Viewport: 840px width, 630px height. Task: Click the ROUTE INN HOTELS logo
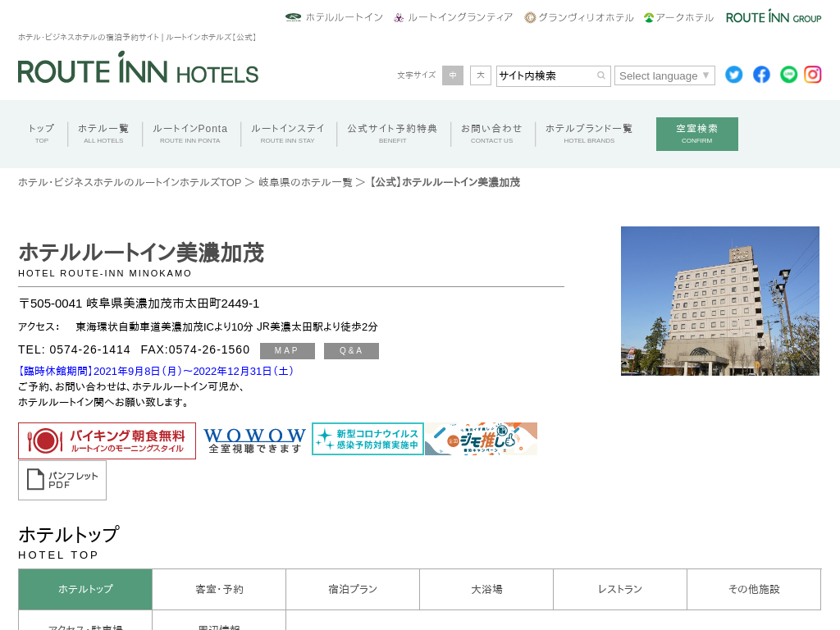(138, 68)
